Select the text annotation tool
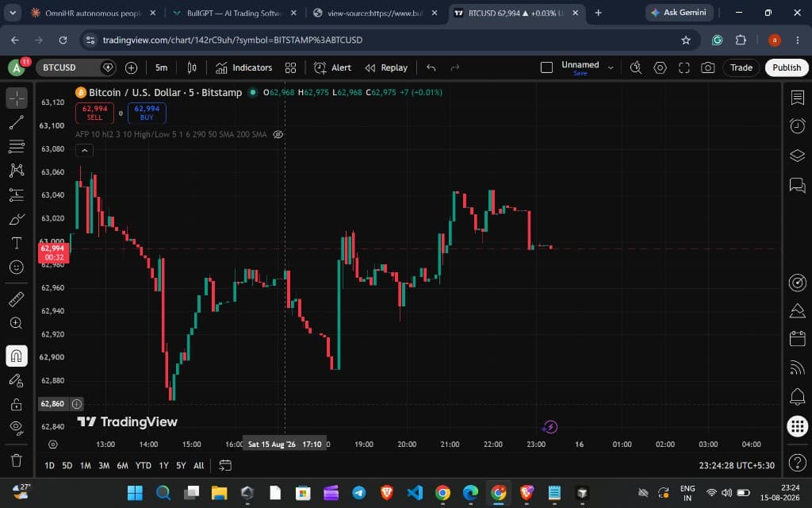This screenshot has width=812, height=508. point(17,243)
